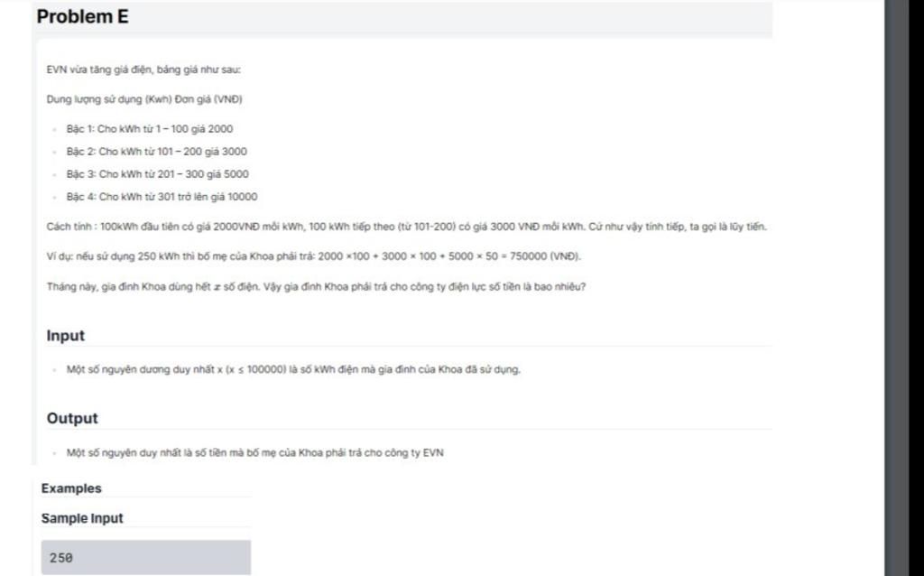This screenshot has height=576, width=924.
Task: Click the 'Tháng này, gia đình Khoa' question line
Action: tap(316, 286)
